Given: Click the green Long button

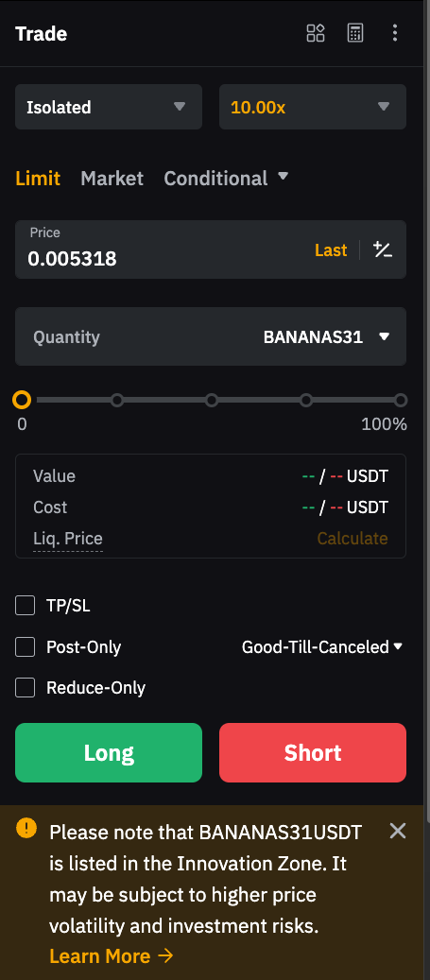Looking at the screenshot, I should (109, 752).
